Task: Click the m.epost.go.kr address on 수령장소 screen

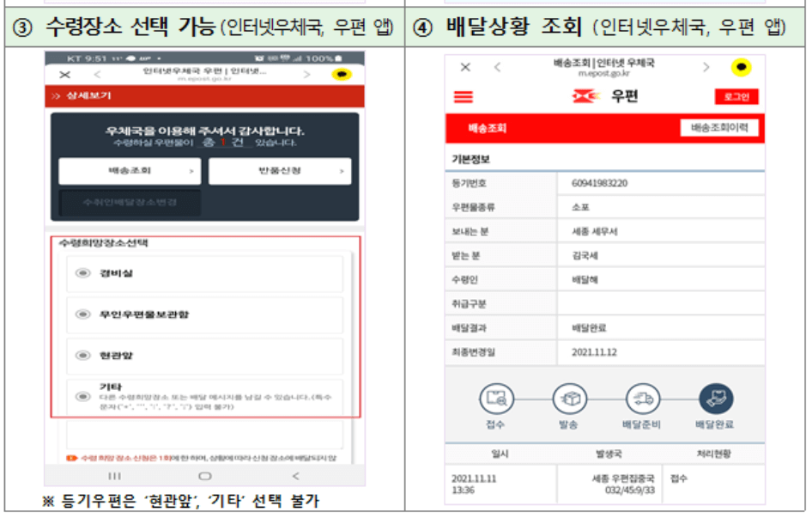Action: pos(204,79)
